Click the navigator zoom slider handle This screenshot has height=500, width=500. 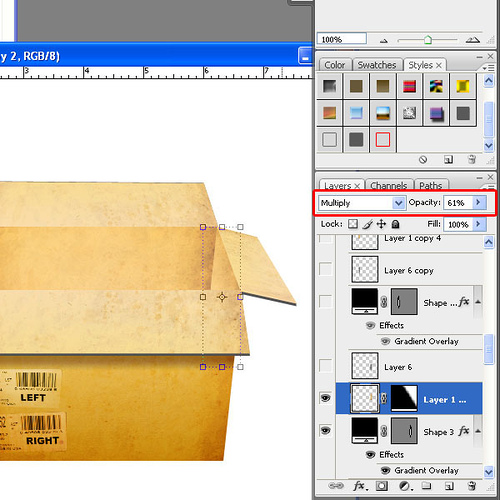[428, 40]
